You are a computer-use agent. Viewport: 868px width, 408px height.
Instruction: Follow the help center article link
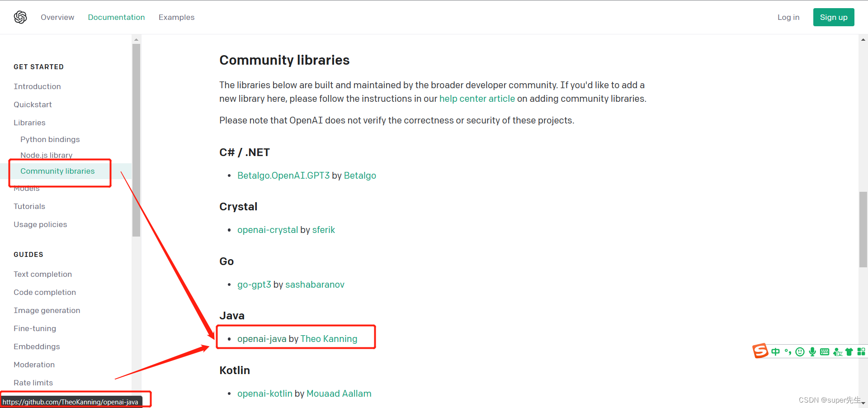tap(477, 99)
